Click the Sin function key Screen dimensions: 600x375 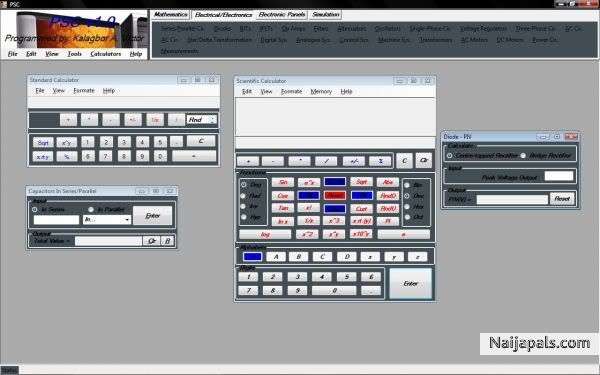coord(283,182)
